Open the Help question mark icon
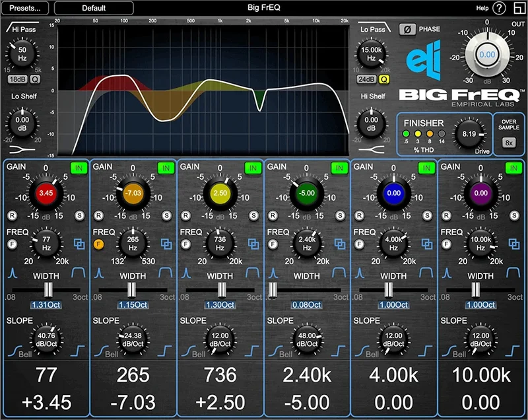Screen dimensions: 528x420 [499, 8]
